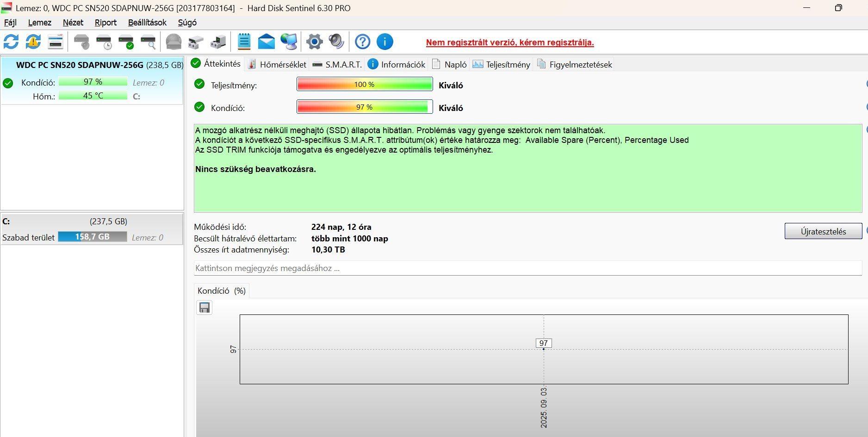Click the 'több mint 1000 nap' value
This screenshot has height=437, width=868.
coord(350,239)
